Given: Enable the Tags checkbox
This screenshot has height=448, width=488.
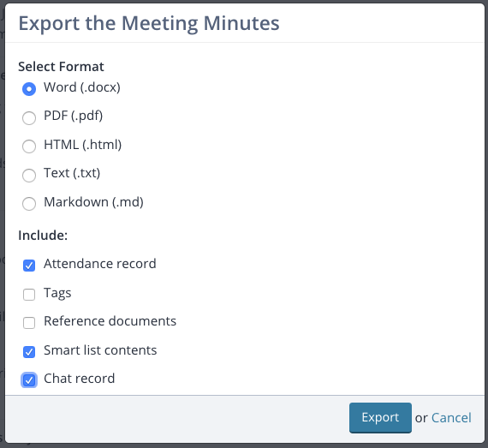Looking at the screenshot, I should tap(29, 295).
